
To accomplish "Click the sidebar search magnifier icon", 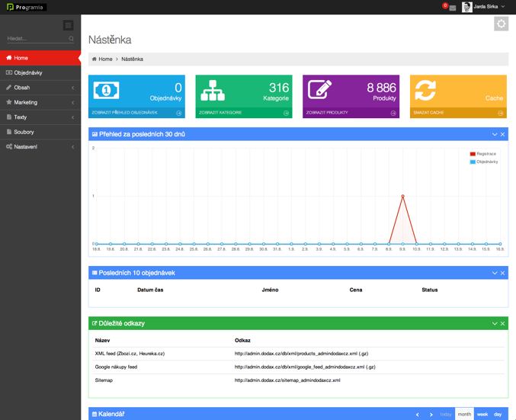I will coord(71,39).
